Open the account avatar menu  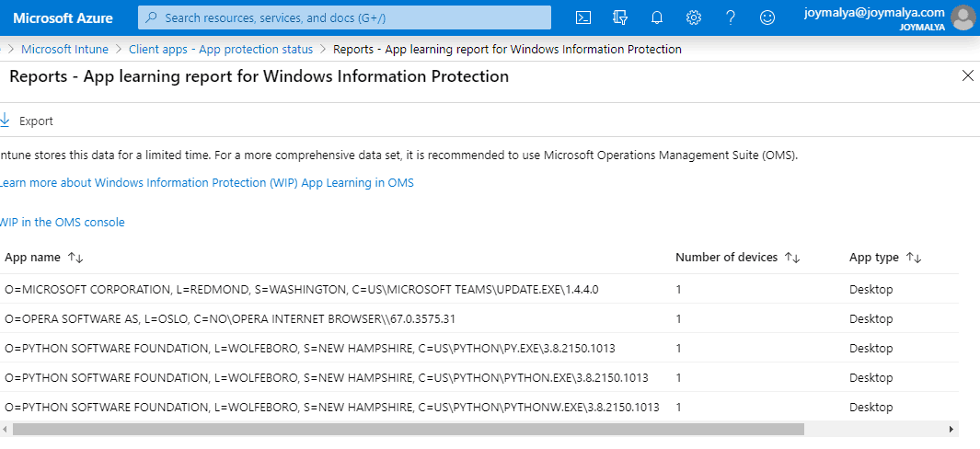963,17
